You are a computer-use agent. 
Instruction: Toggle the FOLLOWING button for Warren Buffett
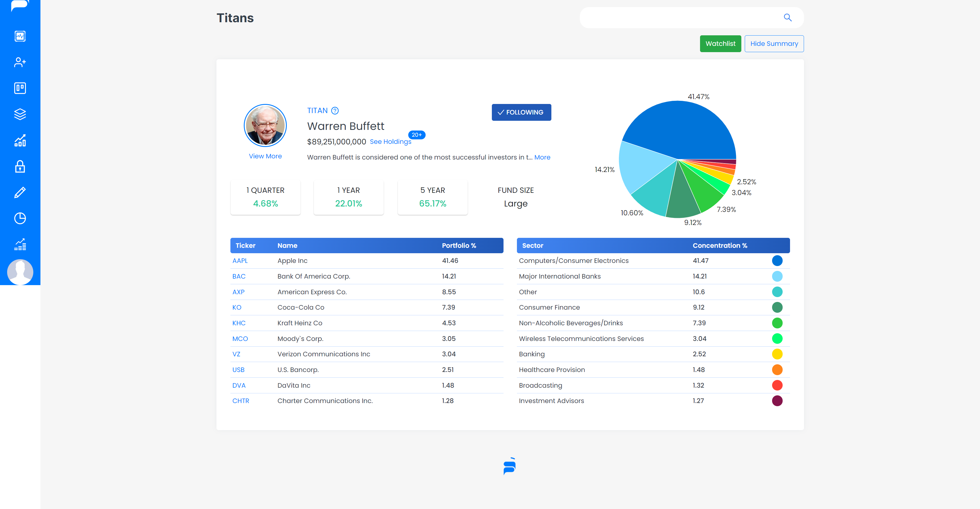pos(521,112)
